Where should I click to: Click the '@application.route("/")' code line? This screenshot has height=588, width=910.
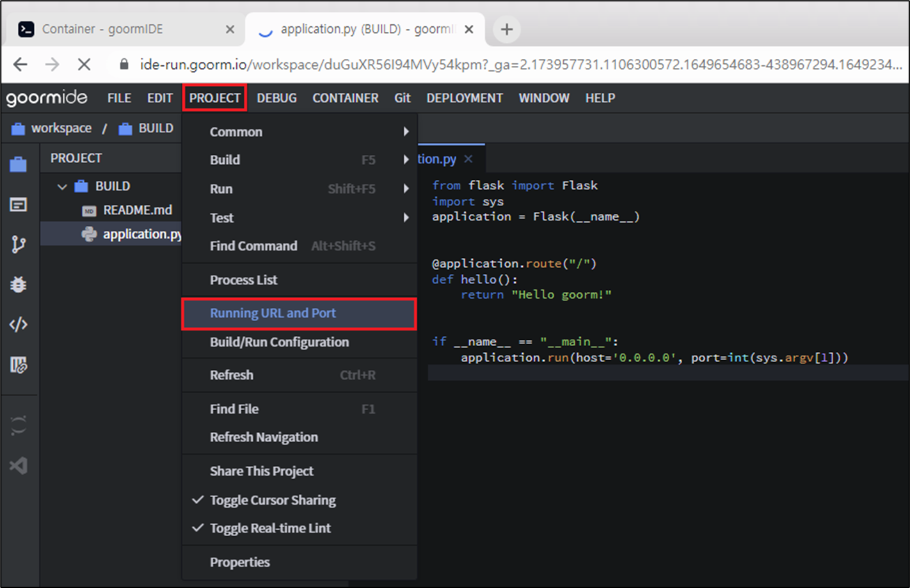click(515, 264)
